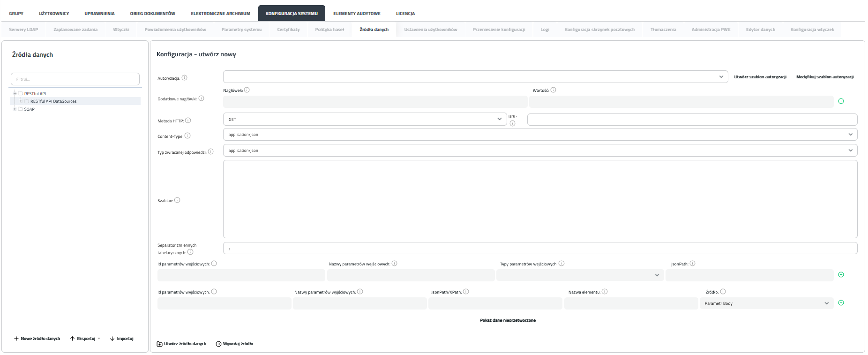Expand RESTful API DataSources tree node
This screenshot has width=868, height=355.
coord(21,101)
